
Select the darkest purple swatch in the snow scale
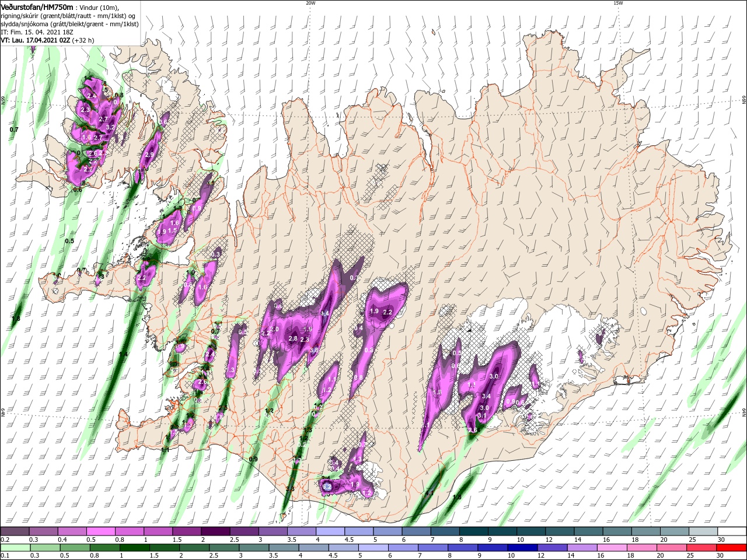[x=215, y=532]
